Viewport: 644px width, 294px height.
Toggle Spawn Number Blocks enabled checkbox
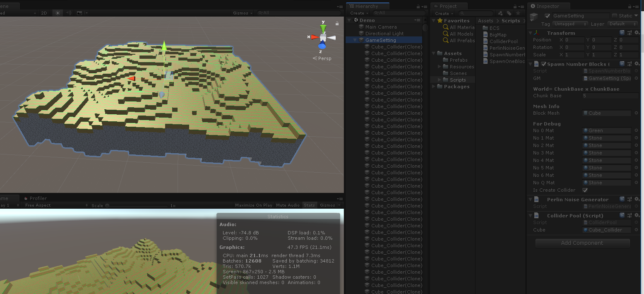click(x=543, y=64)
